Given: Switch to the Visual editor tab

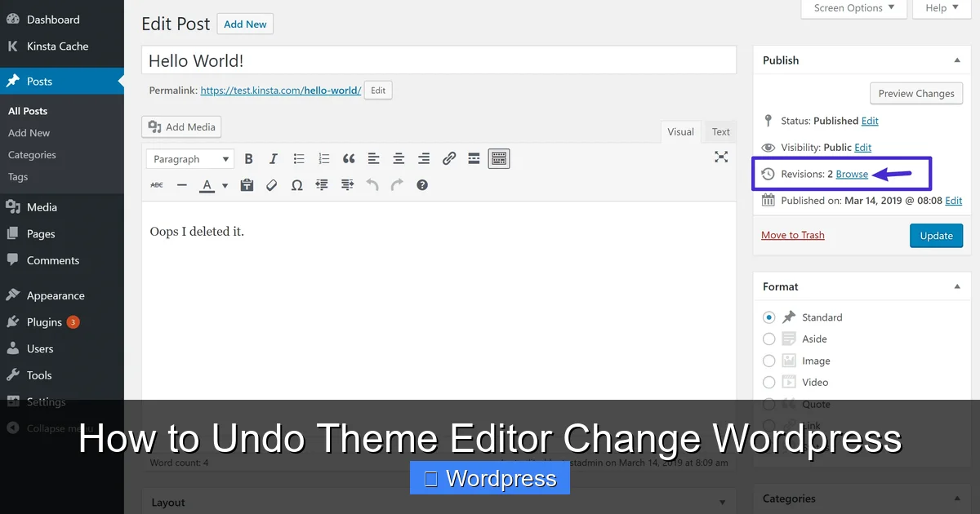Looking at the screenshot, I should pos(680,131).
